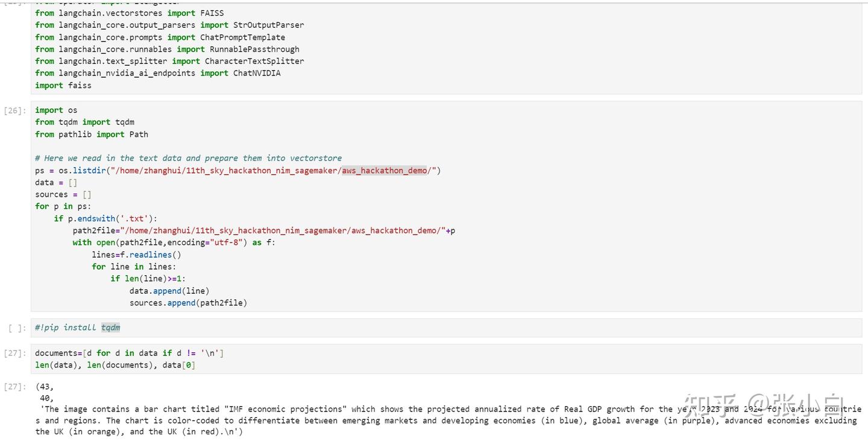868x441 pixels.
Task: Click the comment about preparing the vectorstore
Action: pos(188,158)
